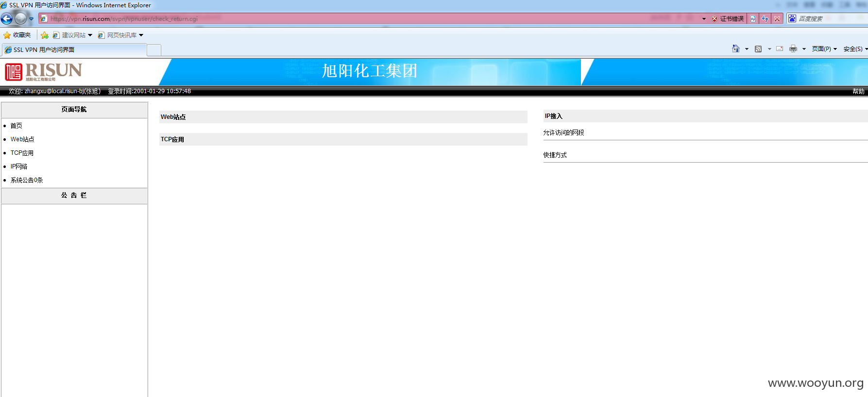Expand the 建议网站 dropdown arrow
This screenshot has height=397, width=868.
pyautogui.click(x=90, y=35)
